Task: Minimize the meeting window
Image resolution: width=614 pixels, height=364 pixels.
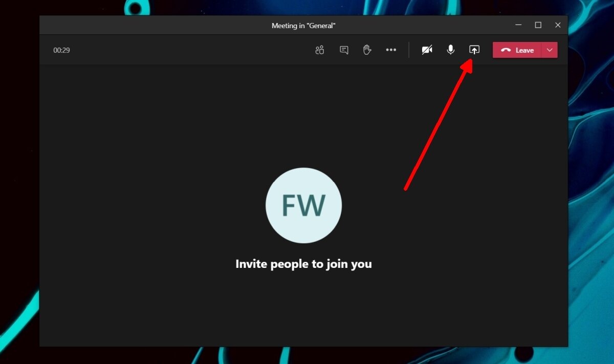Action: tap(518, 25)
